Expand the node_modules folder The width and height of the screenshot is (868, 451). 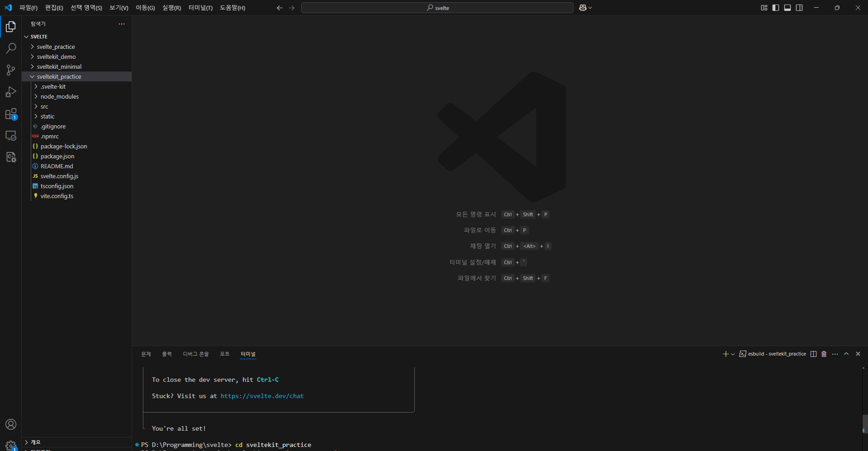tap(77, 96)
